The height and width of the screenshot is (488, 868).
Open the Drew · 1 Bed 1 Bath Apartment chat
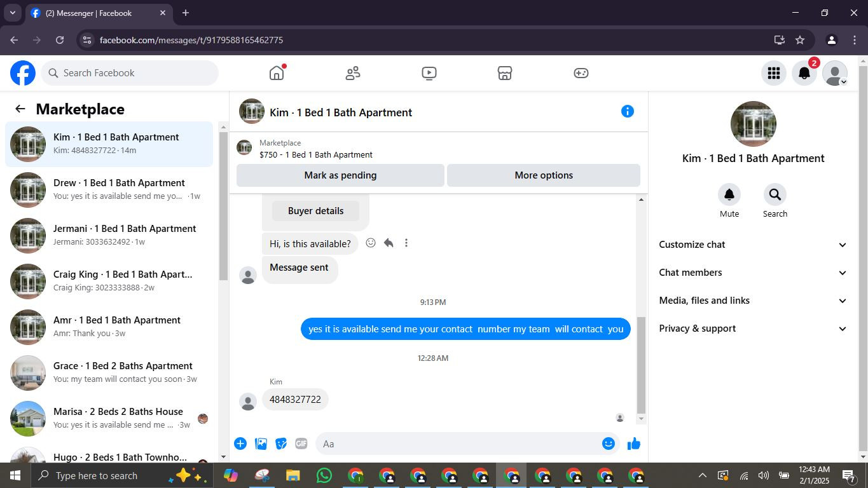[x=109, y=190]
